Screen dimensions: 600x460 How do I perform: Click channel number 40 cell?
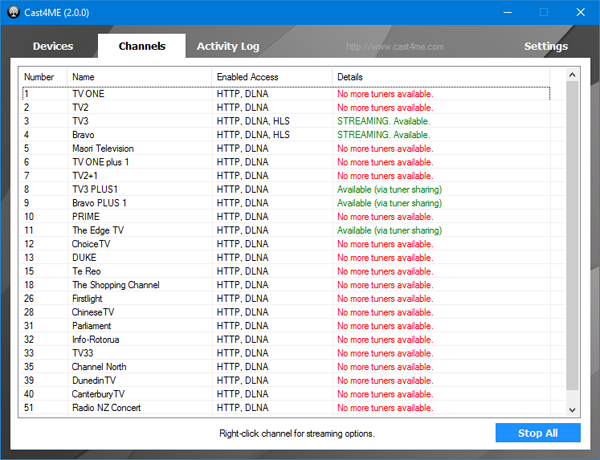(x=29, y=394)
